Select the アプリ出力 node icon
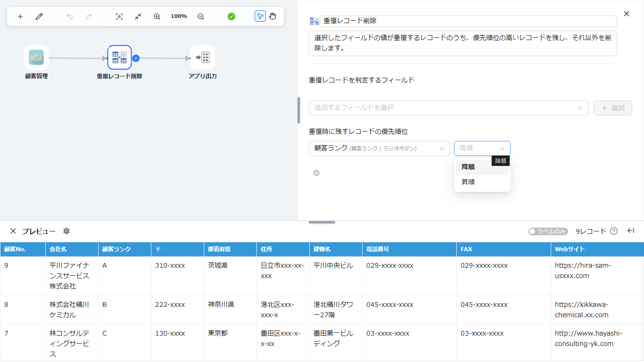The image size is (644, 362). 203,58
